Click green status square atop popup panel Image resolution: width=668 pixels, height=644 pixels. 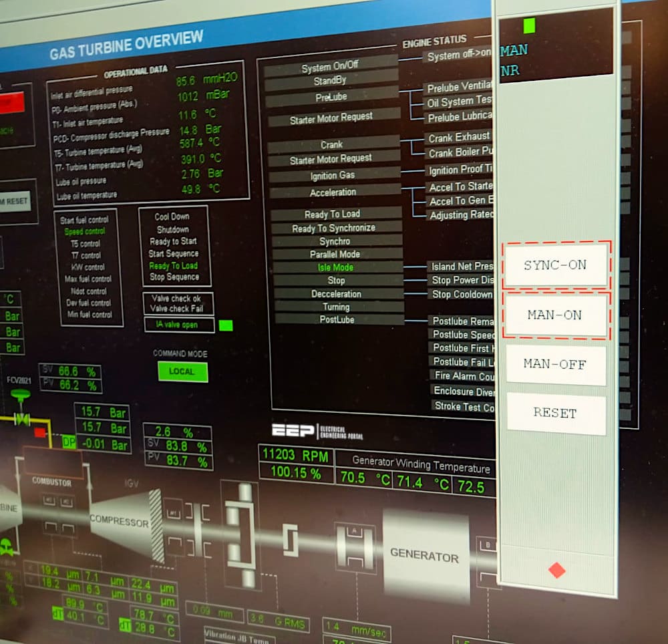(529, 25)
